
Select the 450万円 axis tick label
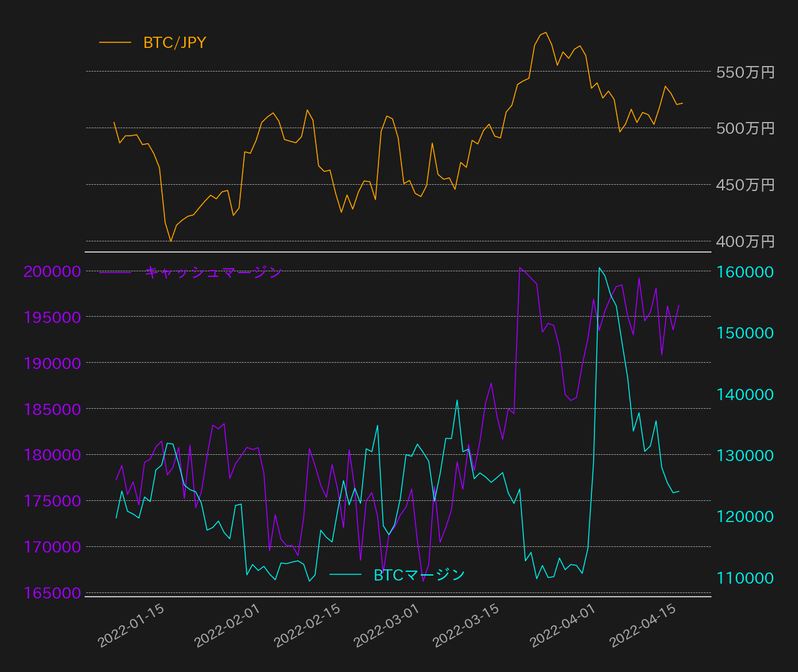tap(745, 185)
